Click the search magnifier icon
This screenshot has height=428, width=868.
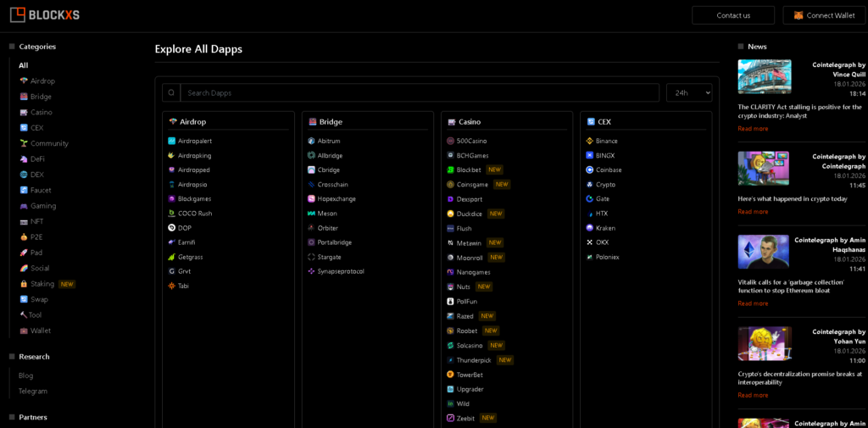(171, 92)
